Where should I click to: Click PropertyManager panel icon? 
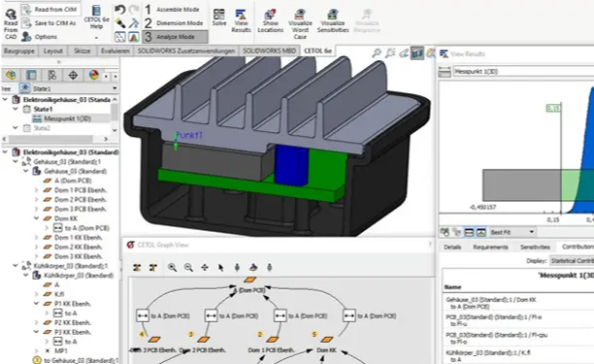(31, 75)
